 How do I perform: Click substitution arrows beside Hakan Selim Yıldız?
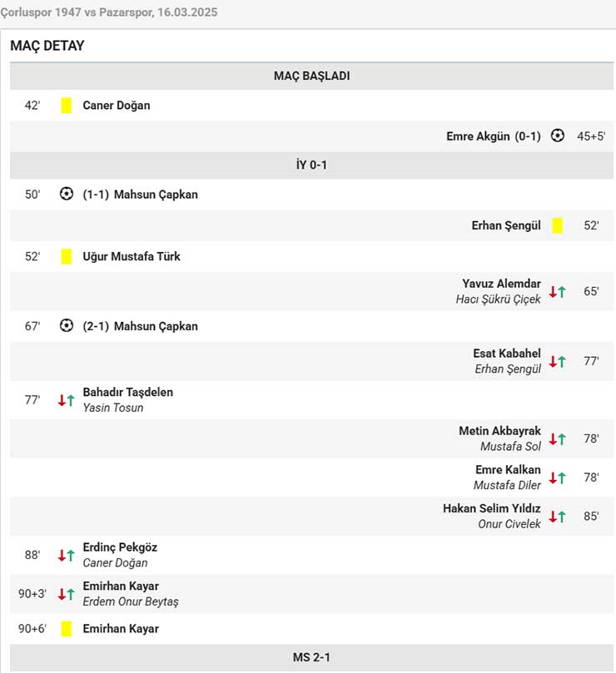(557, 517)
